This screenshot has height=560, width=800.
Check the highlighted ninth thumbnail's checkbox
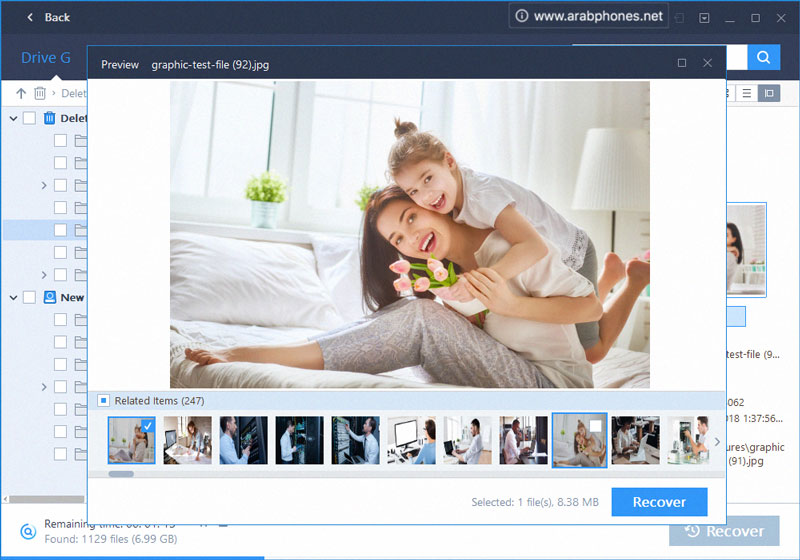point(595,425)
